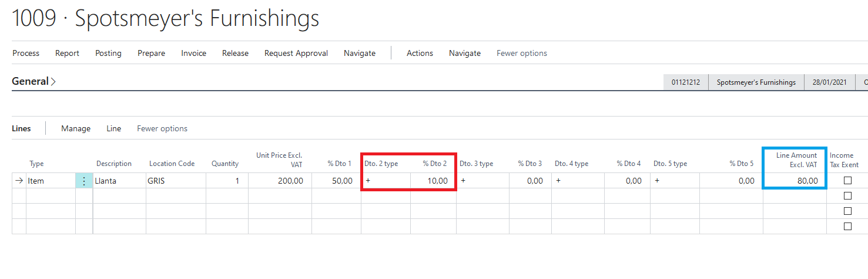Click the Description column header
Viewport: 868px width, 279px height.
[x=114, y=164]
